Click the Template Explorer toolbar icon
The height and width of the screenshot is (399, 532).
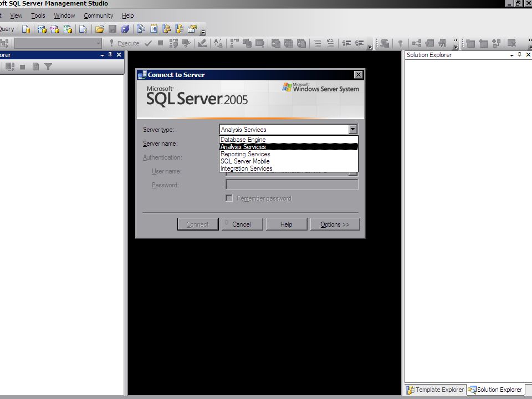[x=179, y=29]
